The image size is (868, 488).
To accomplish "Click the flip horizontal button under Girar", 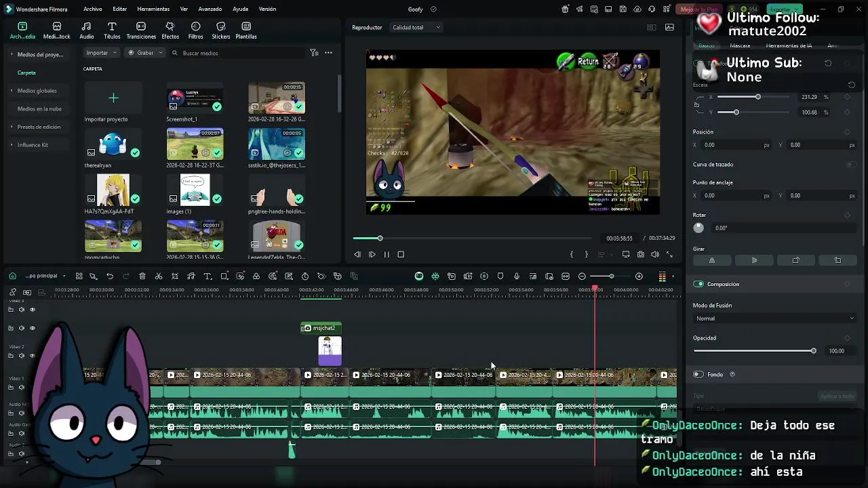I will (712, 260).
